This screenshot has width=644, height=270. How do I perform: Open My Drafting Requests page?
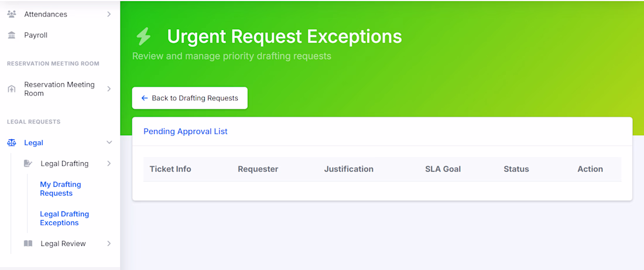click(x=60, y=189)
